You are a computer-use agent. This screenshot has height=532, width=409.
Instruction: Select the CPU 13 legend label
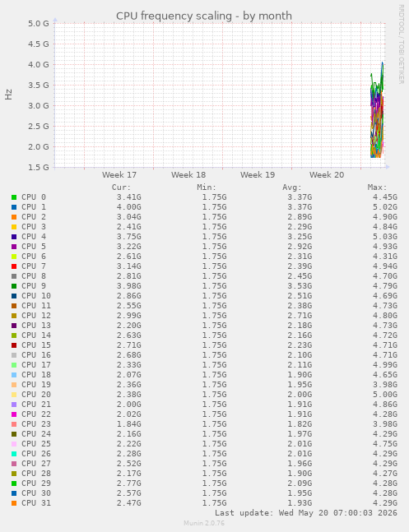[x=36, y=325]
